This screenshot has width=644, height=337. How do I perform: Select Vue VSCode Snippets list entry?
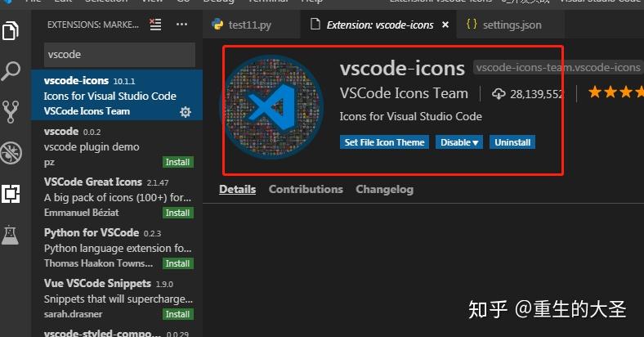(x=117, y=299)
